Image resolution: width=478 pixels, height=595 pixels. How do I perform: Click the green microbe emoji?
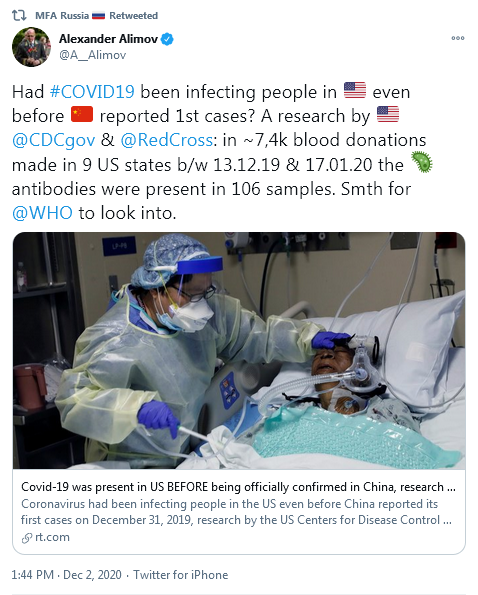point(422,162)
